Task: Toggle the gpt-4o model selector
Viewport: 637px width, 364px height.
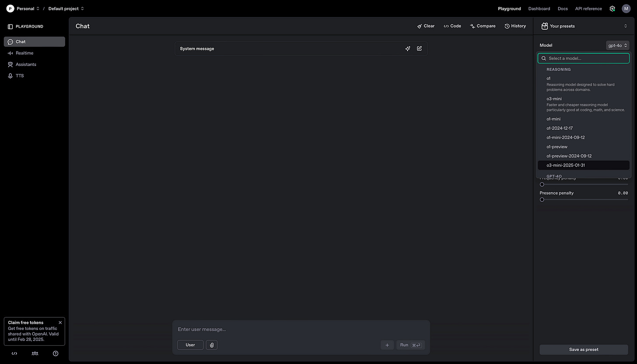Action: (x=618, y=45)
